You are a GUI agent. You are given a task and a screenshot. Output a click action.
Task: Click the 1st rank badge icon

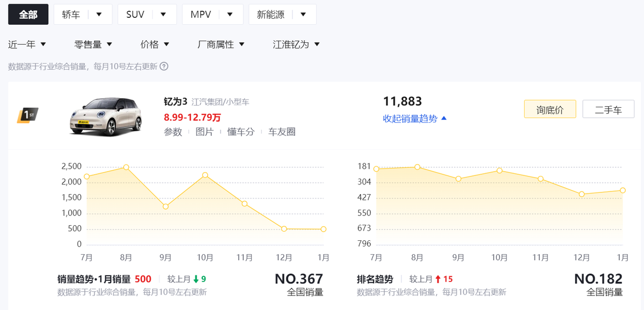(28, 115)
